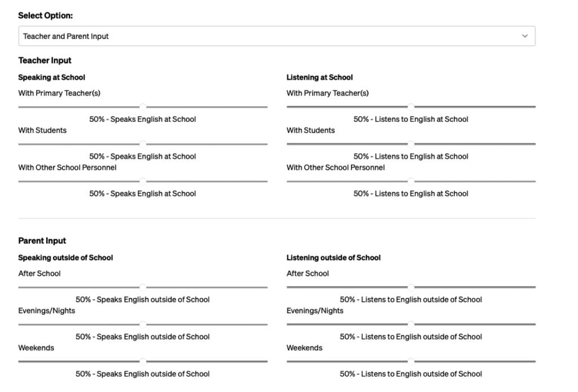Viewport: 578px width, 392px height.
Task: Click the Teacher Input section heading
Action: [45, 60]
